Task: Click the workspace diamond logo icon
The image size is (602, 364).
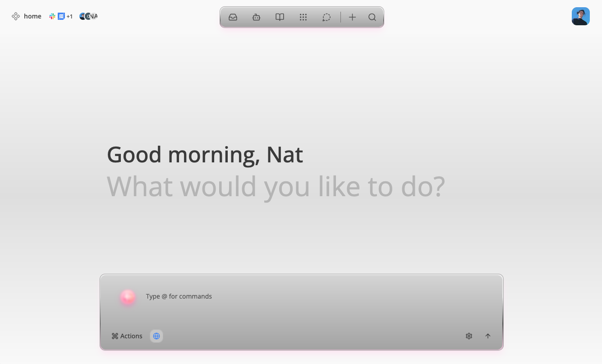Action: (16, 16)
